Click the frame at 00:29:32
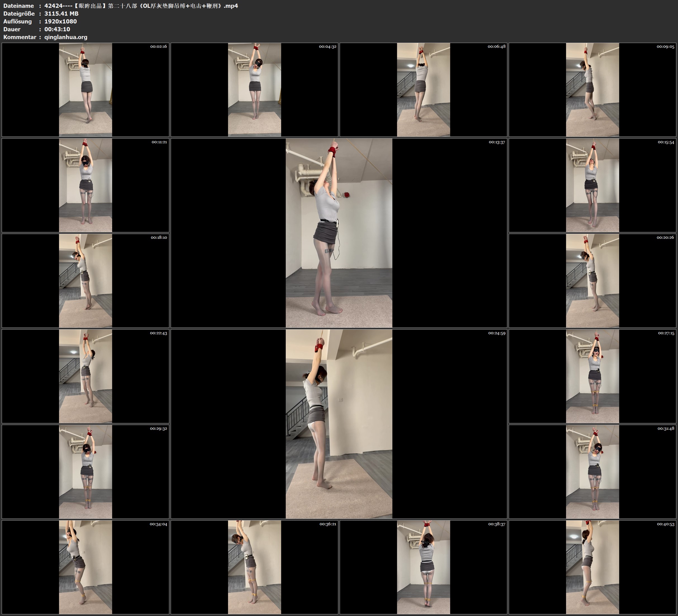Screen dimensions: 678x616 (85, 471)
